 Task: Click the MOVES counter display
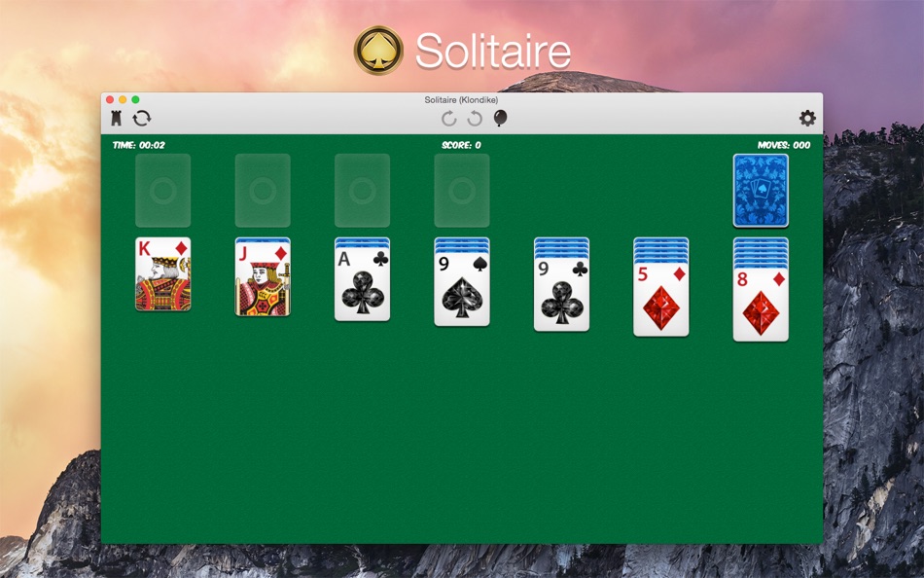tap(784, 144)
